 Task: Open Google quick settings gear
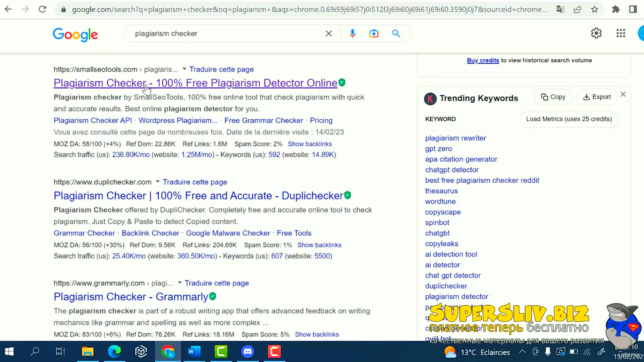(596, 33)
